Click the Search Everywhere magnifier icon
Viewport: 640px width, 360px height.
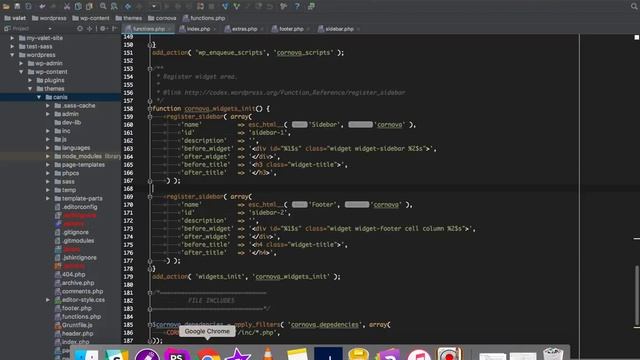click(x=635, y=6)
